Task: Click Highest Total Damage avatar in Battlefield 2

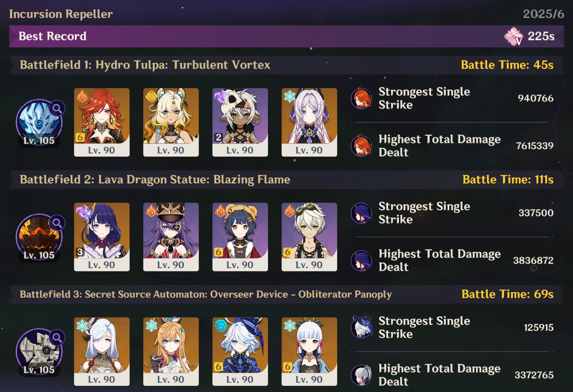Action: point(362,260)
